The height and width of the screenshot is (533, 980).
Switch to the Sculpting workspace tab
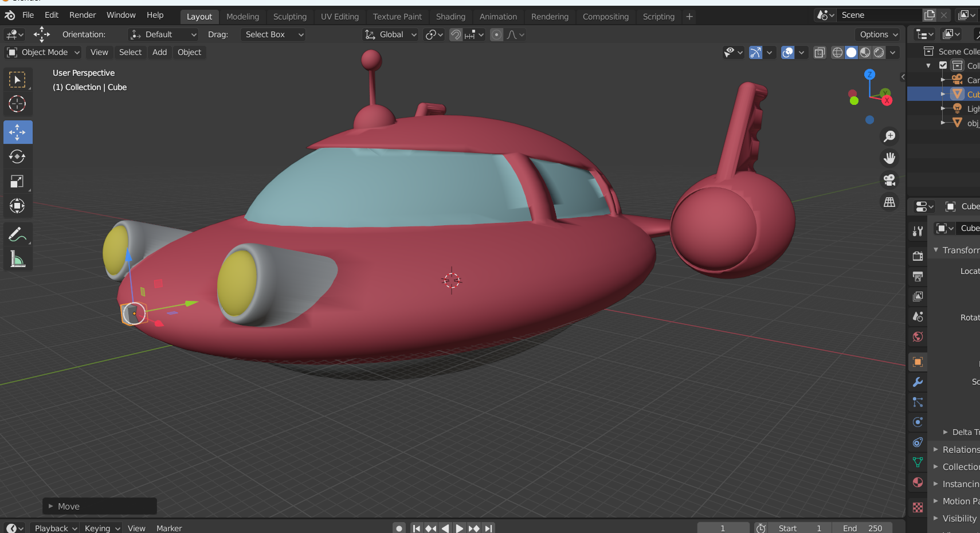(290, 17)
